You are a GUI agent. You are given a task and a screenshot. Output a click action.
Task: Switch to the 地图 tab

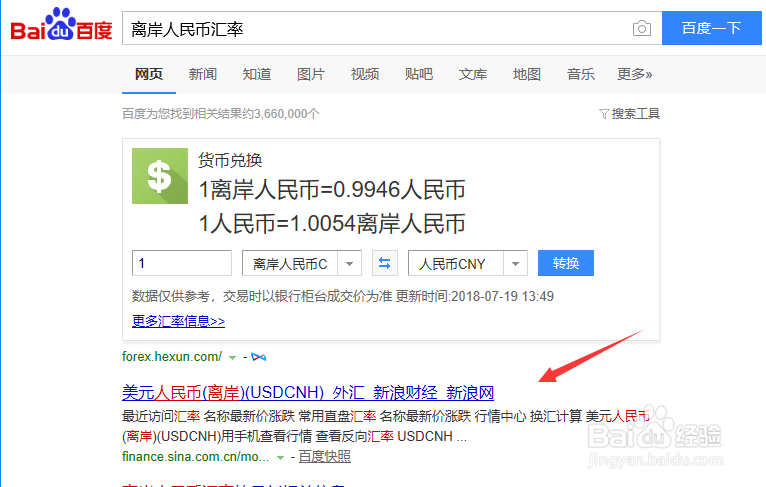(x=527, y=74)
